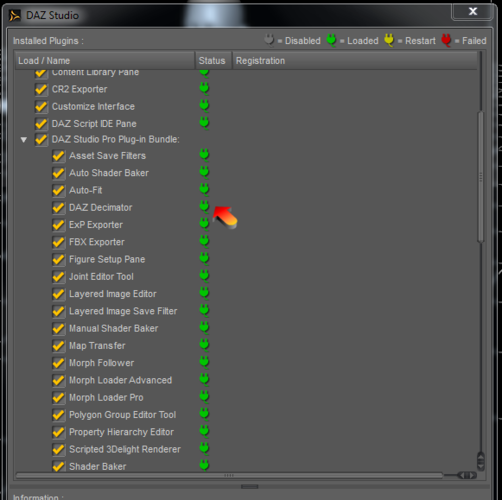The width and height of the screenshot is (502, 500).
Task: Click the Shader Baker loaded status icon
Action: (204, 465)
